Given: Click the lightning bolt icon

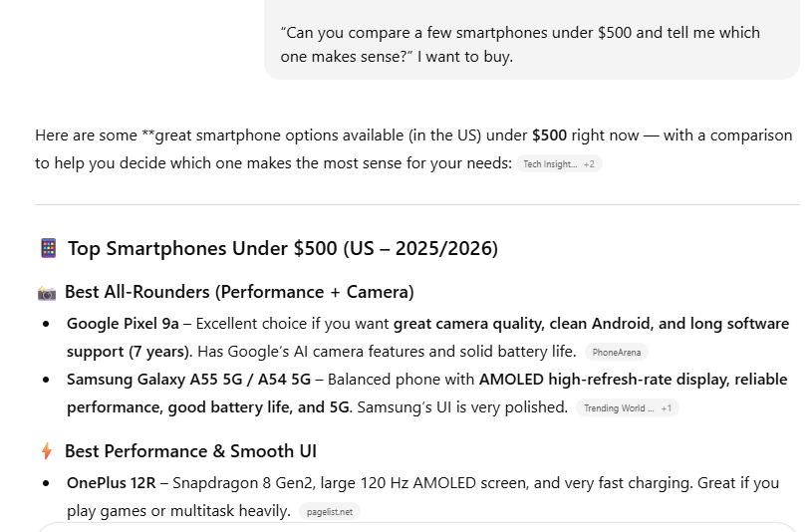Looking at the screenshot, I should [x=47, y=451].
